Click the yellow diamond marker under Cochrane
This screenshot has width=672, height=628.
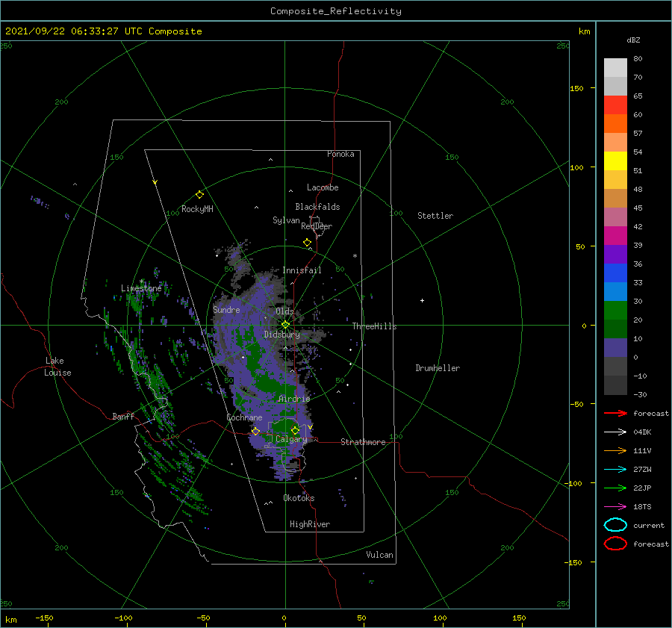(x=255, y=431)
